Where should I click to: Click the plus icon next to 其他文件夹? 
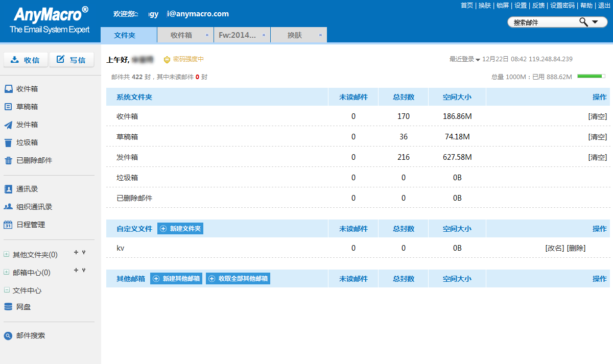pos(76,252)
